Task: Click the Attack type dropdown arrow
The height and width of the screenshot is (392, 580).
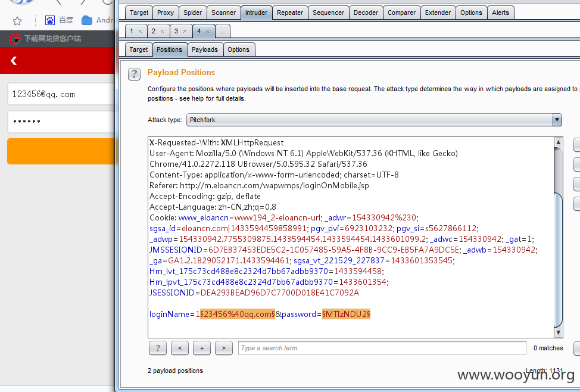Action: coord(557,120)
